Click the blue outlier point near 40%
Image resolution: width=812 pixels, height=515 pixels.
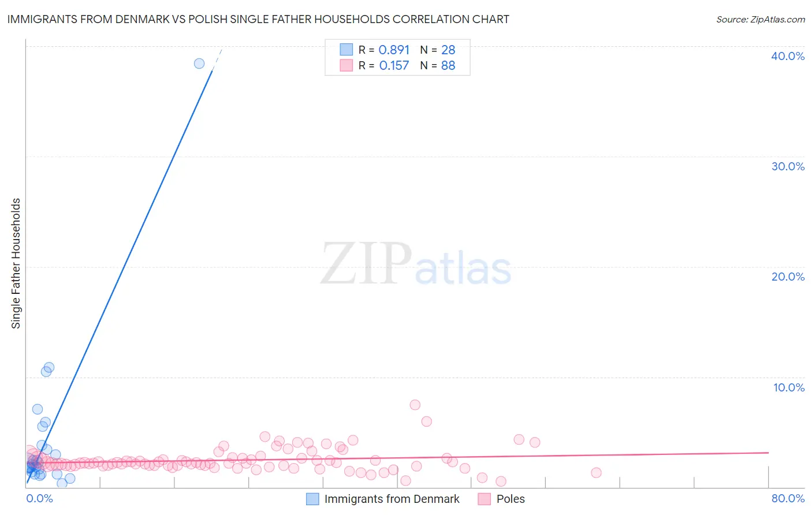(x=199, y=64)
